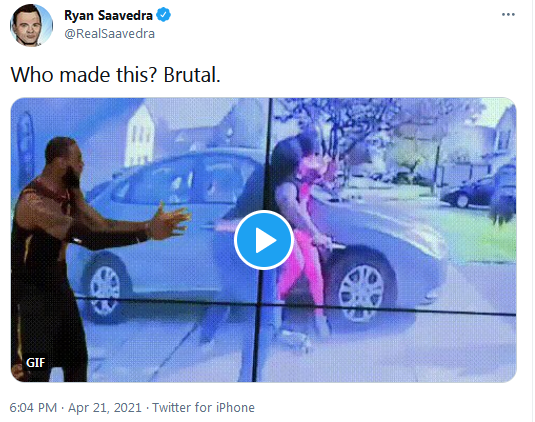This screenshot has width=535, height=422.
Task: Click the word 'Brutal.' in the tweet
Action: click(192, 75)
